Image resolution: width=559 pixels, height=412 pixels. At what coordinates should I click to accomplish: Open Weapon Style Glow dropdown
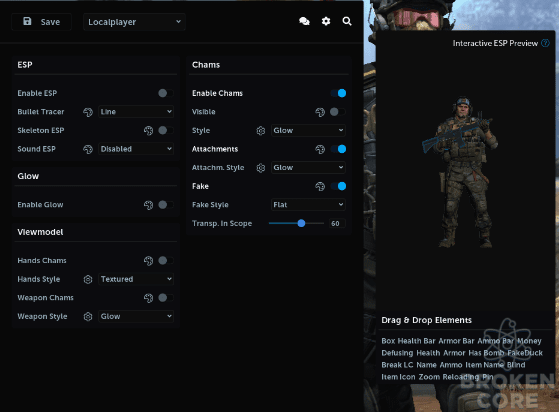pyautogui.click(x=136, y=316)
